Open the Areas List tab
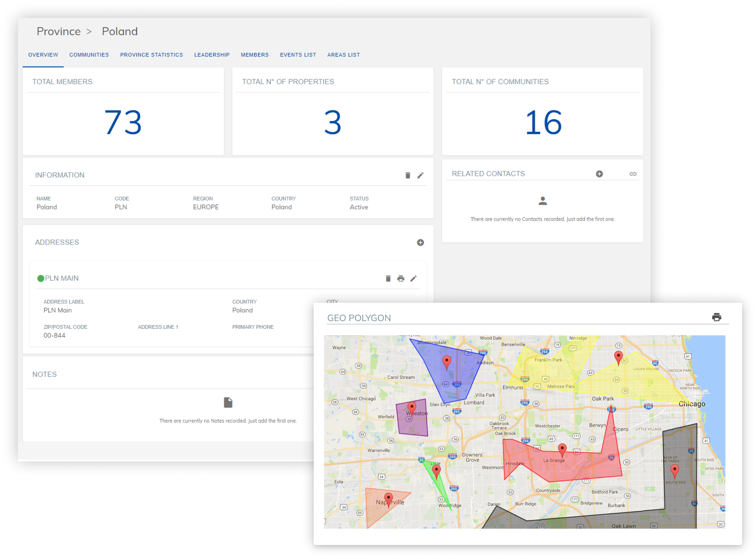 (343, 55)
